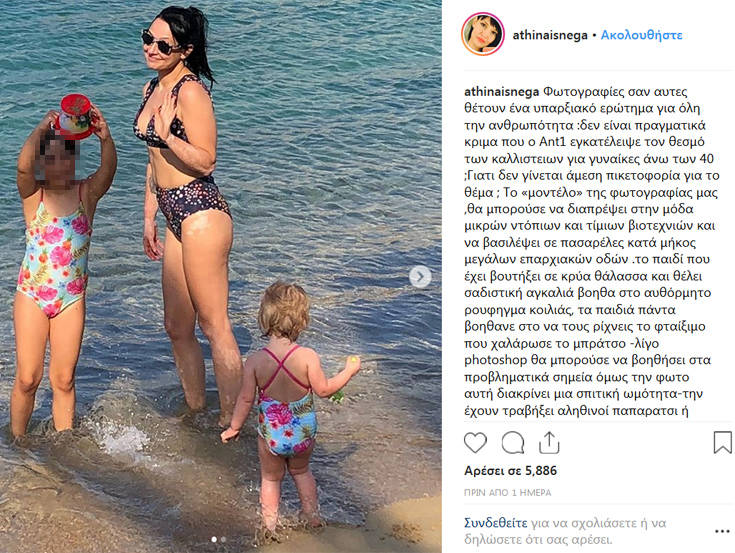Viewport: 735px width, 553px height.
Task: Save post with bookmark icon
Action: pyautogui.click(x=722, y=442)
